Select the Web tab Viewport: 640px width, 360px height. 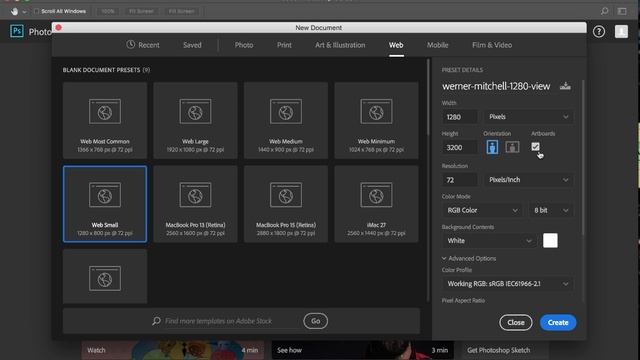396,45
